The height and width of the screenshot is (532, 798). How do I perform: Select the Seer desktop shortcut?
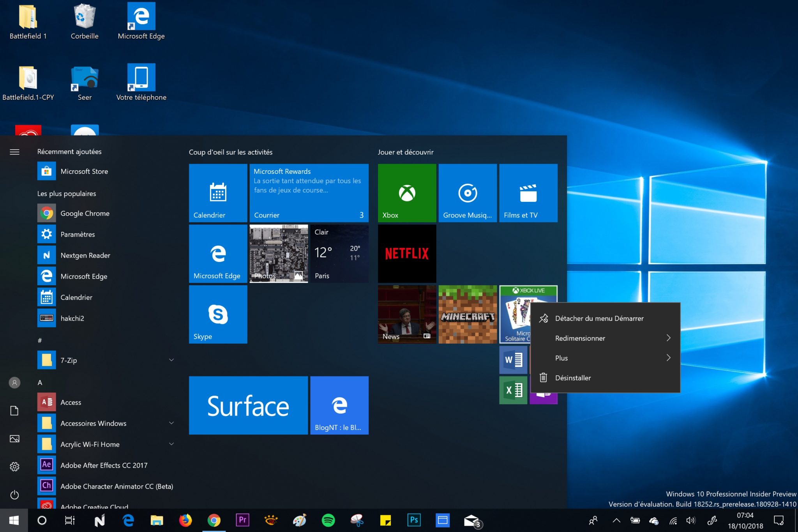pos(85,83)
